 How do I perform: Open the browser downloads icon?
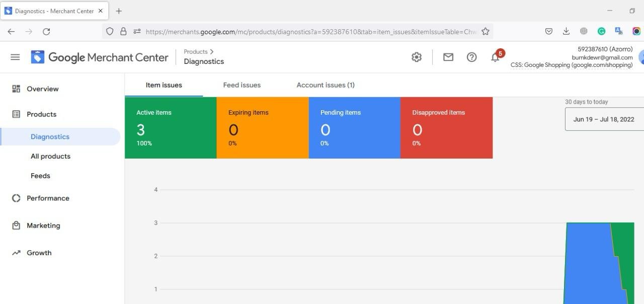pos(566,31)
